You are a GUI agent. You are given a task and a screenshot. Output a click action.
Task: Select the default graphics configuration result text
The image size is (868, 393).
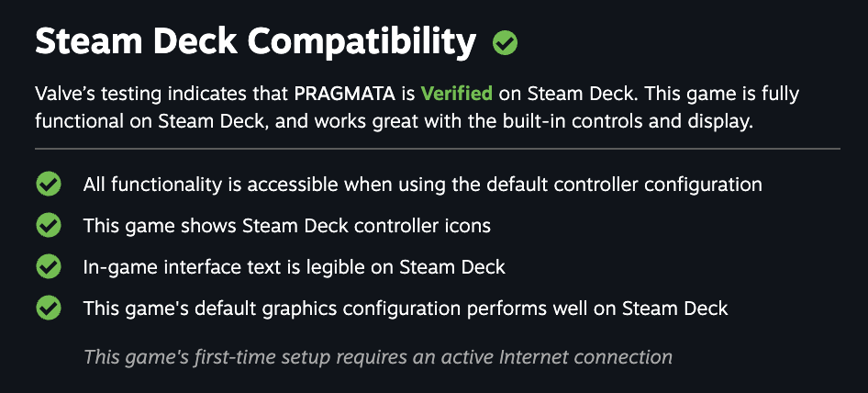pos(405,308)
